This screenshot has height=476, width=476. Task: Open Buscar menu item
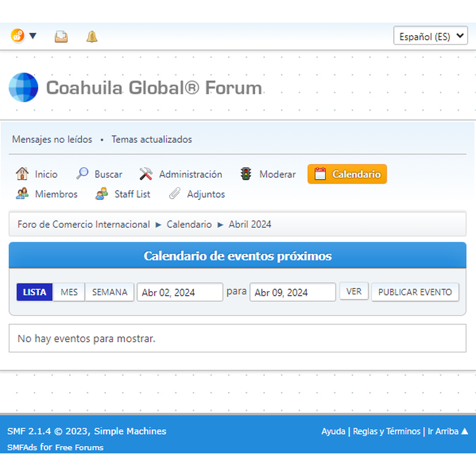108,174
